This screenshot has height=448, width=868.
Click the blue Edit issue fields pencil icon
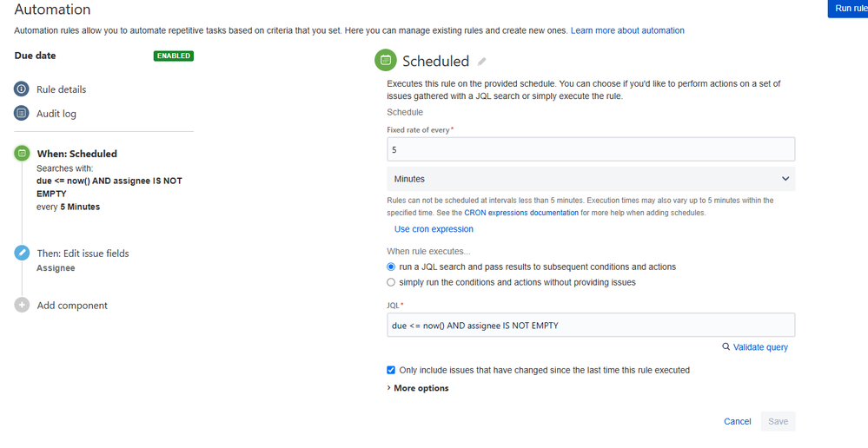(22, 253)
